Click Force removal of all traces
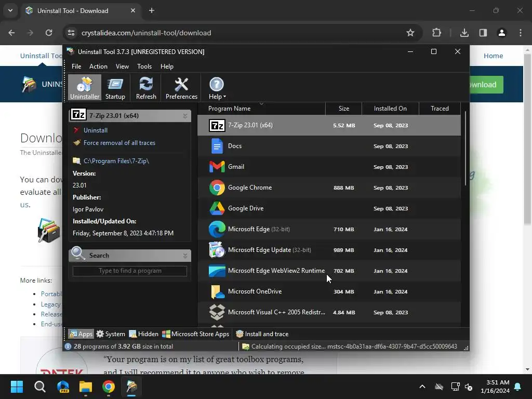 (x=119, y=143)
